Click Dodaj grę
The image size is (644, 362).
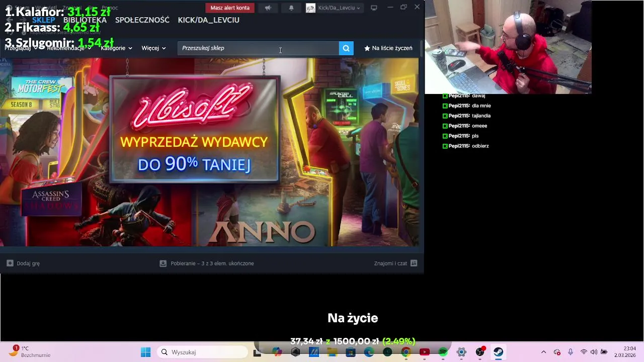(x=23, y=263)
